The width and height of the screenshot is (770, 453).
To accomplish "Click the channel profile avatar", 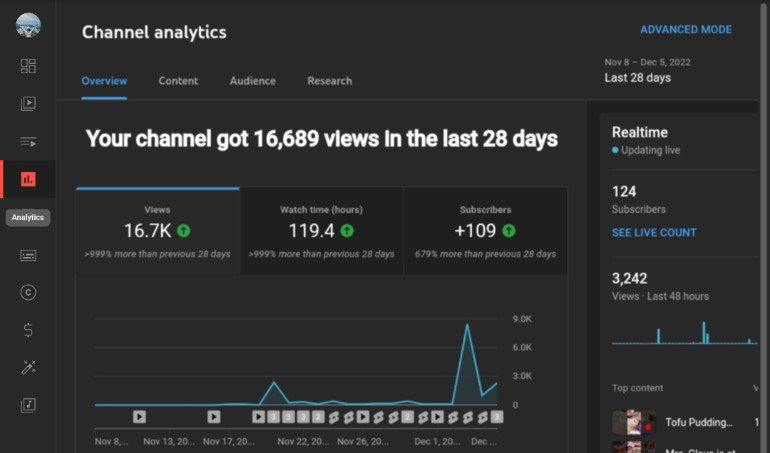I will 28,26.
